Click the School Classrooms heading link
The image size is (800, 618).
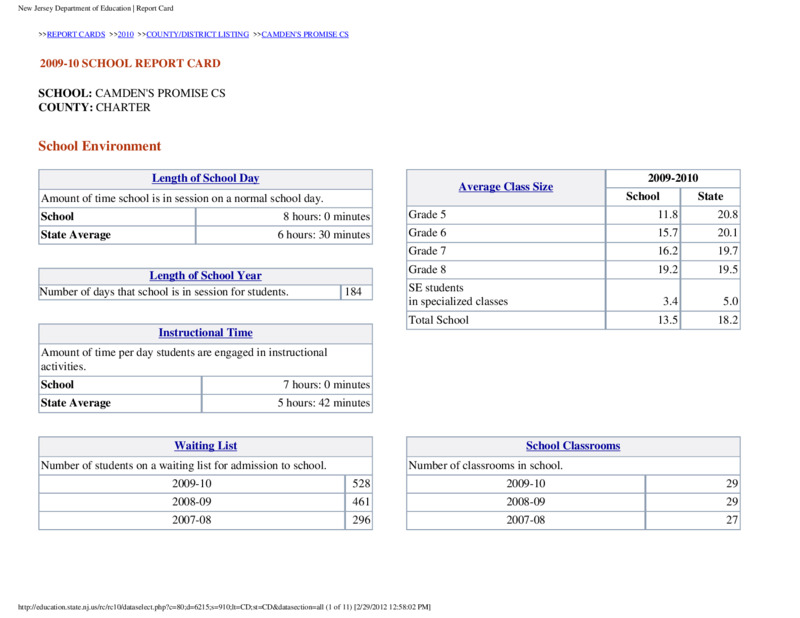coord(573,446)
